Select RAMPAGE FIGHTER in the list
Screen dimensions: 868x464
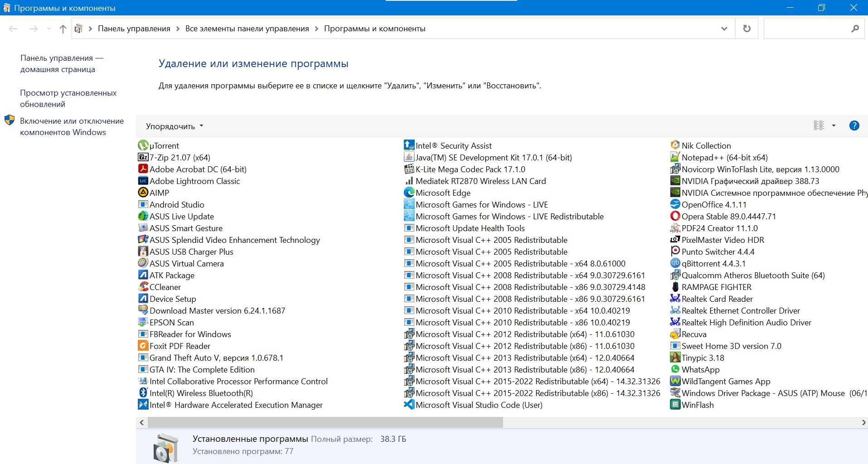717,287
